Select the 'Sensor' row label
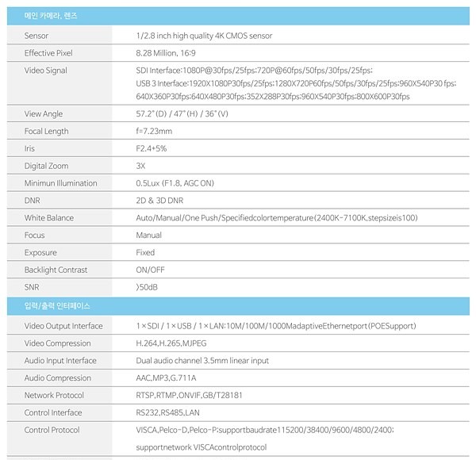 36,36
